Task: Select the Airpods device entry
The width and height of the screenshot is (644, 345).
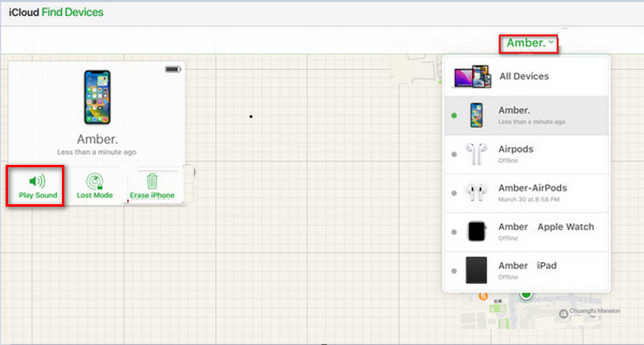Action: tap(526, 154)
